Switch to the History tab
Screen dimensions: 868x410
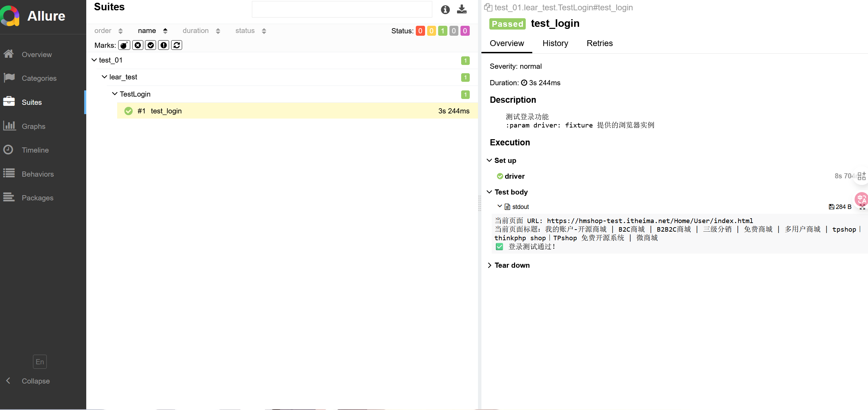(x=555, y=43)
